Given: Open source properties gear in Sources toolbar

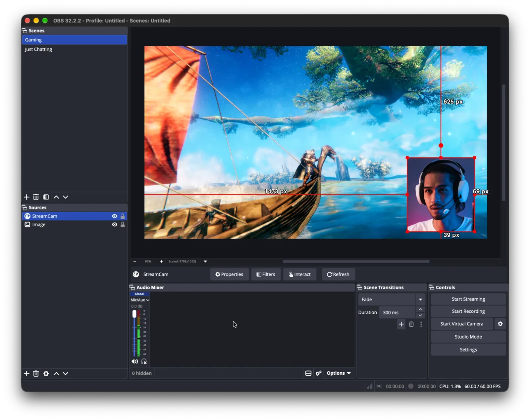Looking at the screenshot, I should pos(46,373).
